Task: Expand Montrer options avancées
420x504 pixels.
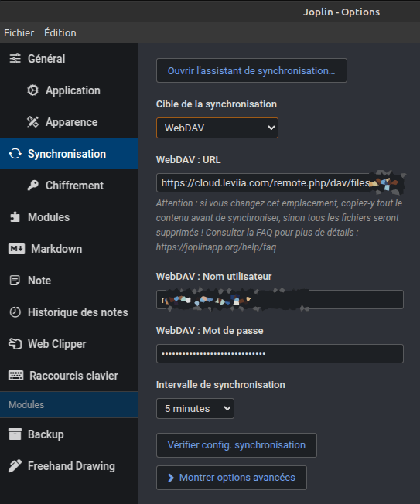Action: point(231,478)
